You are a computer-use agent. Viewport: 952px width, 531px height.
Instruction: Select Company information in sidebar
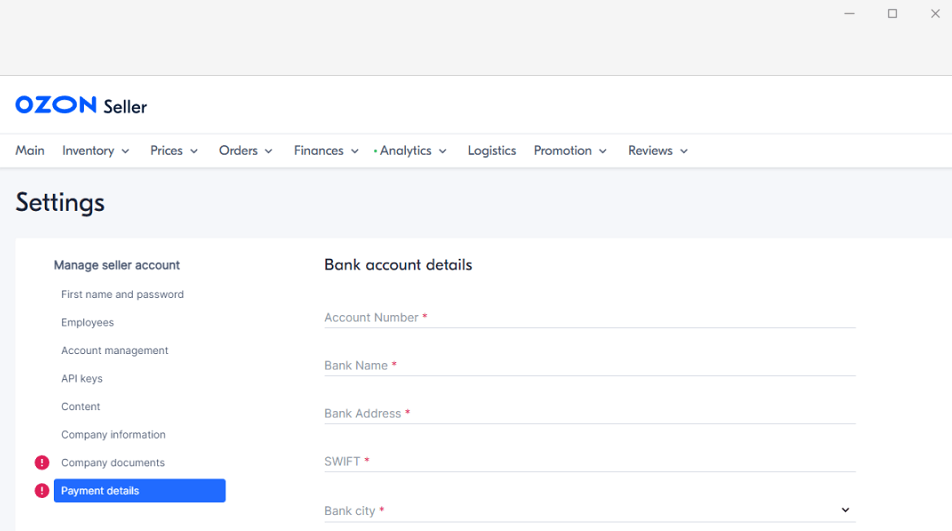tap(113, 435)
